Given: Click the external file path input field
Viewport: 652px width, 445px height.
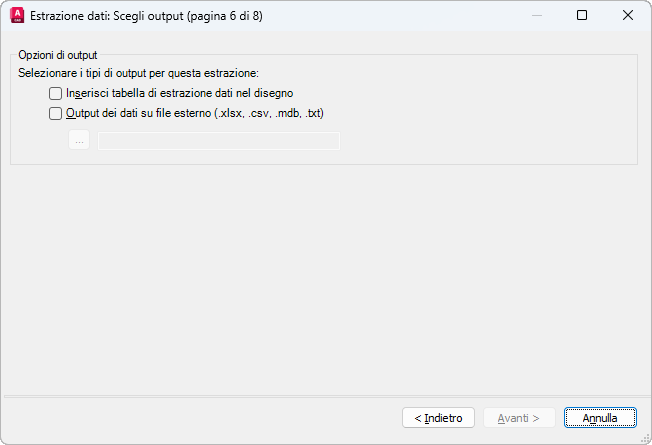Looking at the screenshot, I should 219,141.
